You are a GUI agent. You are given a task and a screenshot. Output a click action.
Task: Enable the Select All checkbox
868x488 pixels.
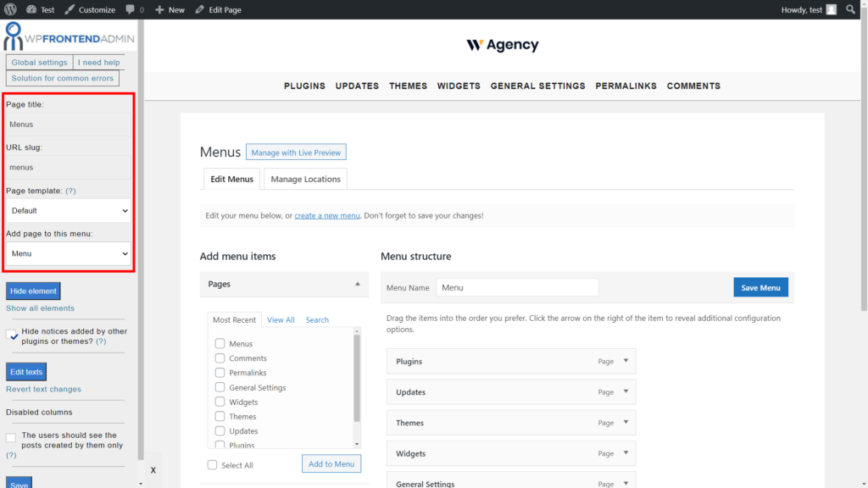tap(212, 464)
